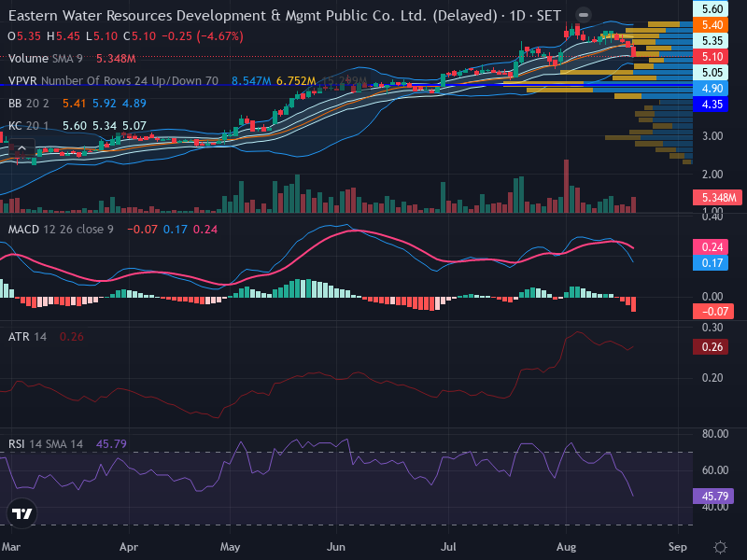747x560 pixels.
Task: Select the ATR 14 indicator legend
Action: [27, 337]
